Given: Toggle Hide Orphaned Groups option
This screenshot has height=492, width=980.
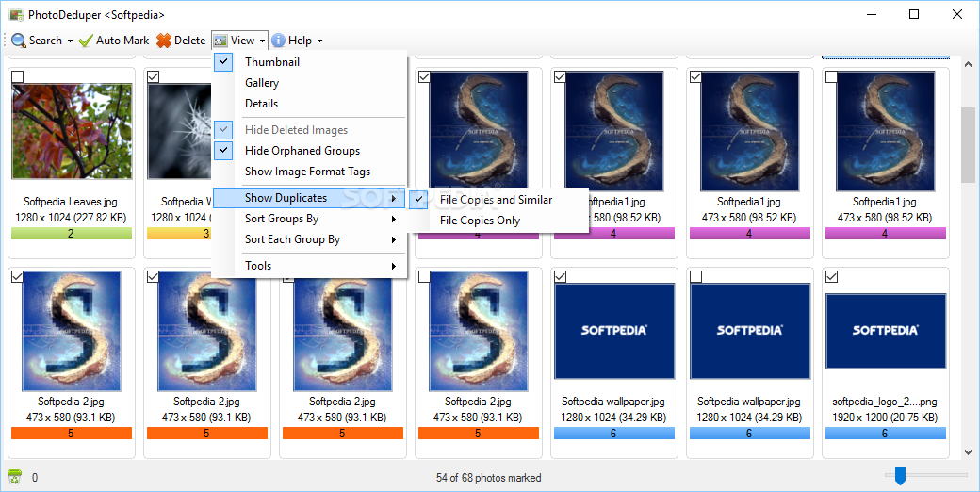Looking at the screenshot, I should 310,151.
